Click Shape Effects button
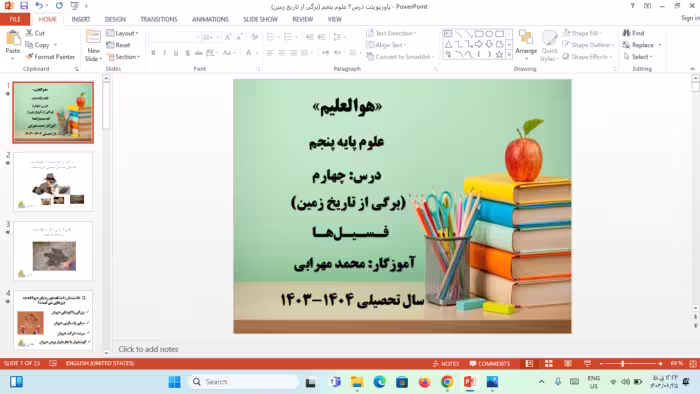 pyautogui.click(x=586, y=57)
